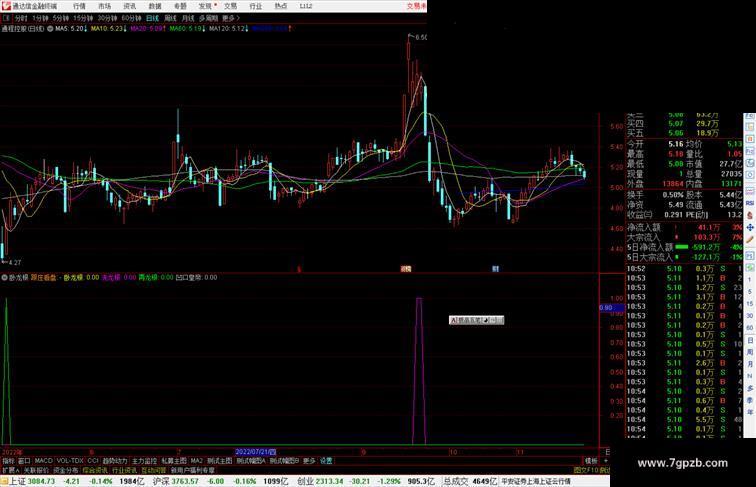The width and height of the screenshot is (756, 487).
Task: Switch to 30分钟 chart period
Action: (x=107, y=18)
